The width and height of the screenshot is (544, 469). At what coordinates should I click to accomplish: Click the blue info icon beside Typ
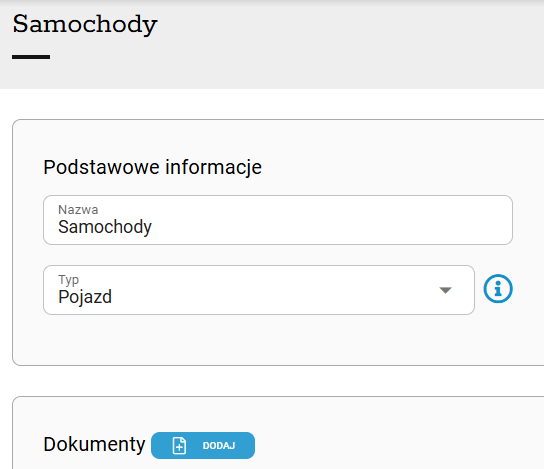(498, 289)
